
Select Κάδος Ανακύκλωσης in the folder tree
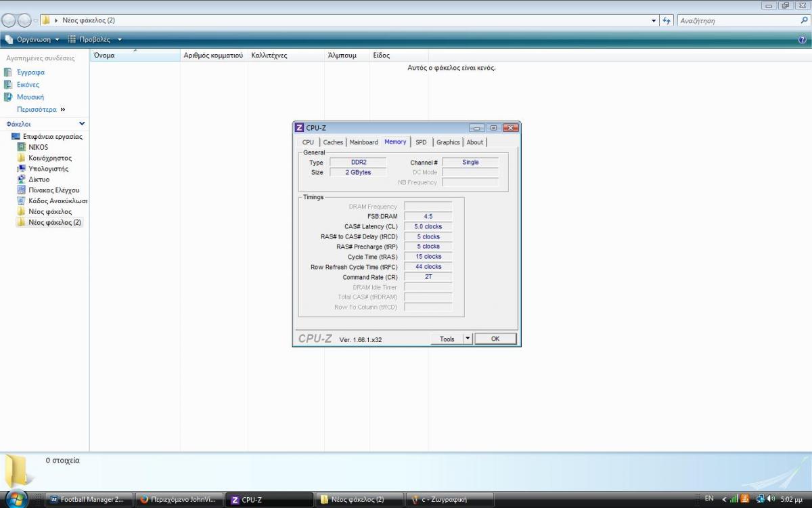click(x=58, y=201)
